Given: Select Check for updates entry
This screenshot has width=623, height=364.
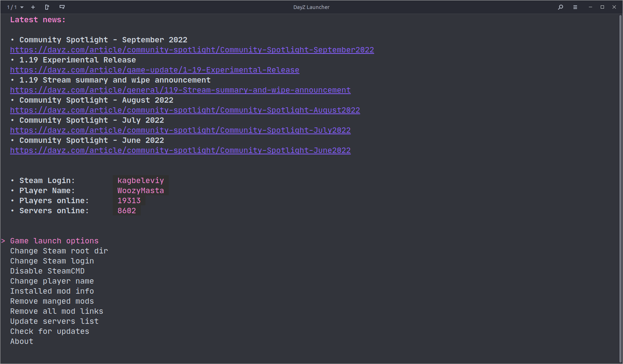Looking at the screenshot, I should pos(50,331).
